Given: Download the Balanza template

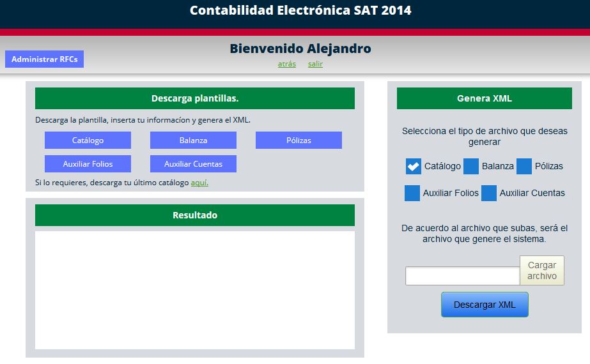Looking at the screenshot, I should tap(193, 140).
